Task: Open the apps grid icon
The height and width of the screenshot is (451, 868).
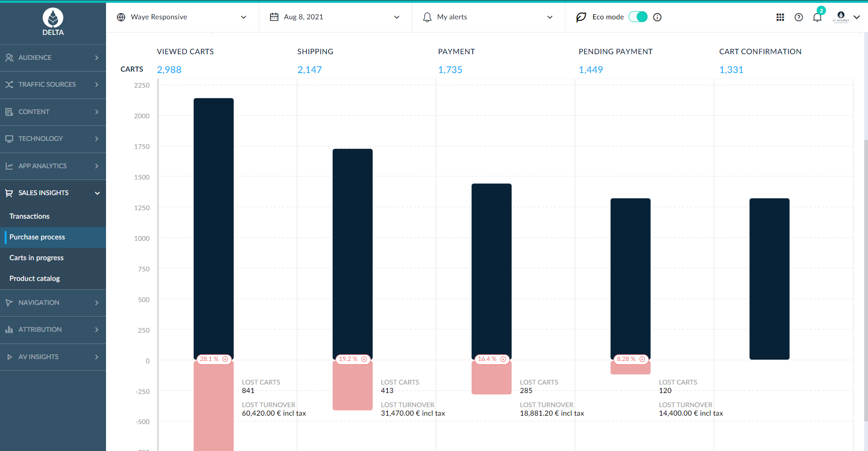Action: click(x=780, y=17)
